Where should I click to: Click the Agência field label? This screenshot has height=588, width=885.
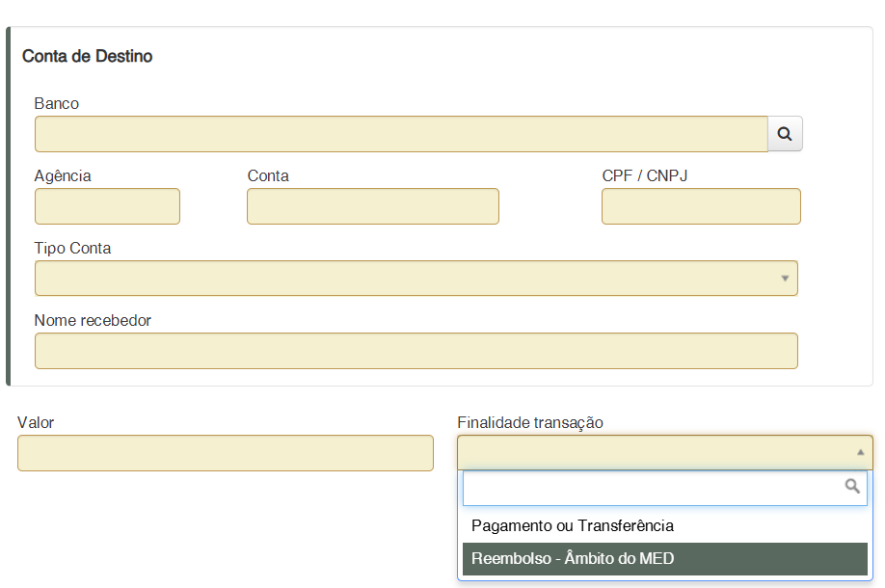point(63,175)
